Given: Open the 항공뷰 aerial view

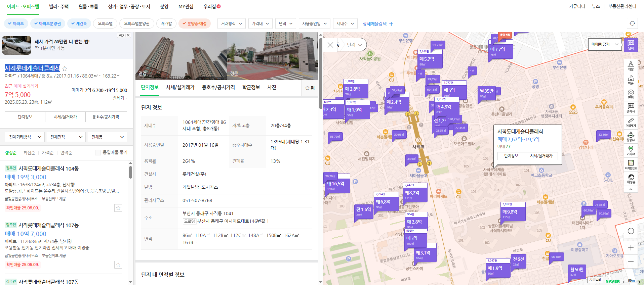Looking at the screenshot, I should [x=631, y=137].
